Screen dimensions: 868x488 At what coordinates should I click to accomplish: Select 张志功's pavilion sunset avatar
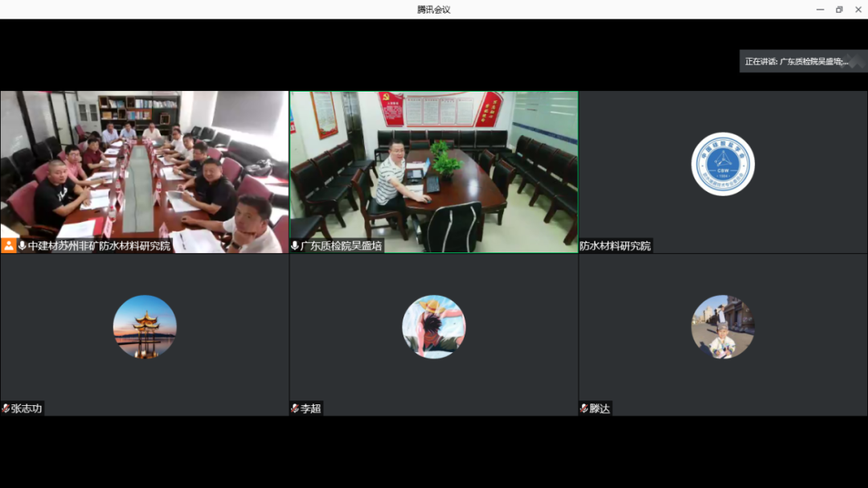coord(145,326)
